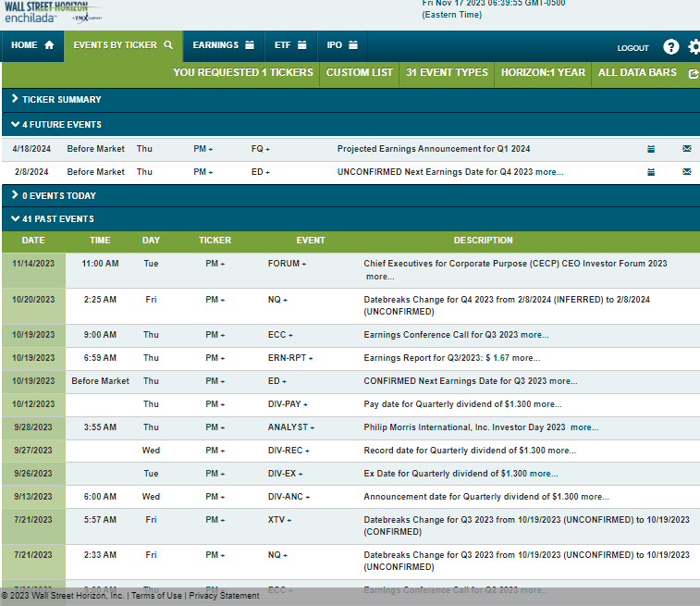The image size is (700, 606).
Task: Open the help question mark icon
Action: click(x=670, y=46)
